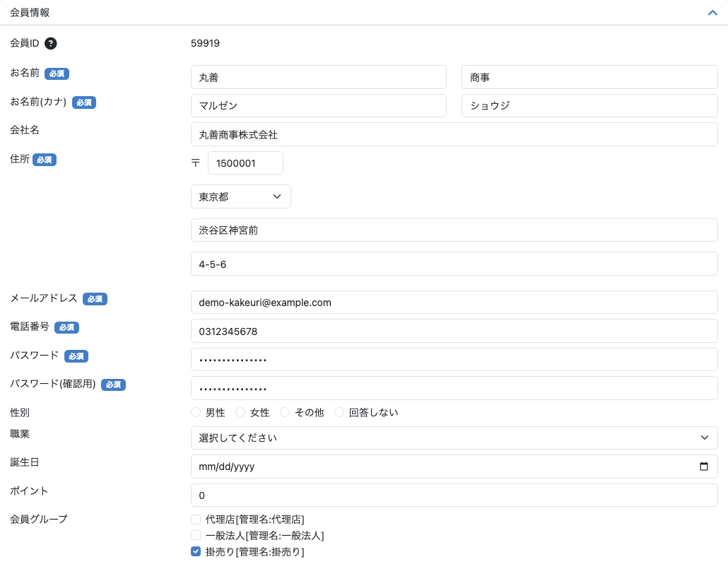Click the help icon next to 会員ID
This screenshot has width=728, height=569.
[x=51, y=43]
